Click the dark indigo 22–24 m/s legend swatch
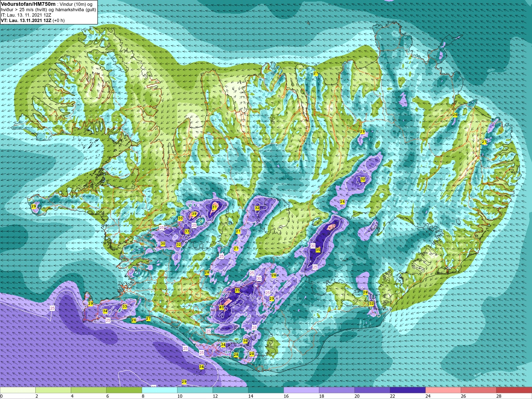532x399 pixels. click(x=407, y=390)
